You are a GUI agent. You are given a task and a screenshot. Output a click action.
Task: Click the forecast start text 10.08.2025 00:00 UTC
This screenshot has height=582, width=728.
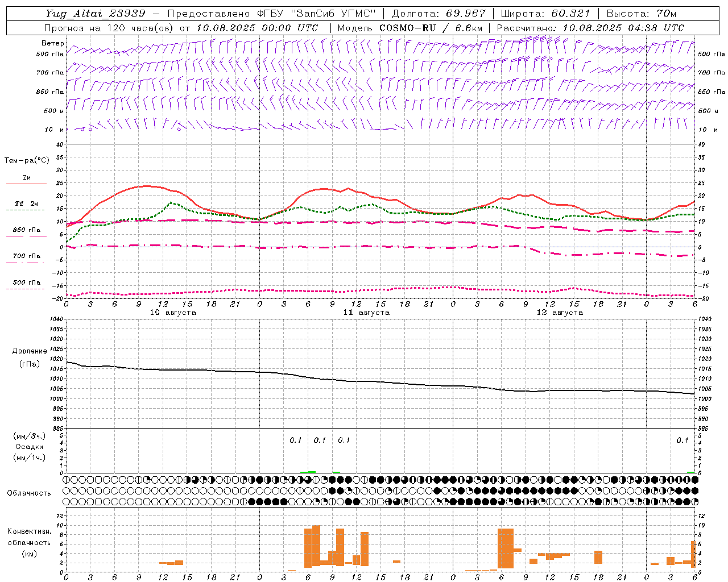[x=257, y=28]
